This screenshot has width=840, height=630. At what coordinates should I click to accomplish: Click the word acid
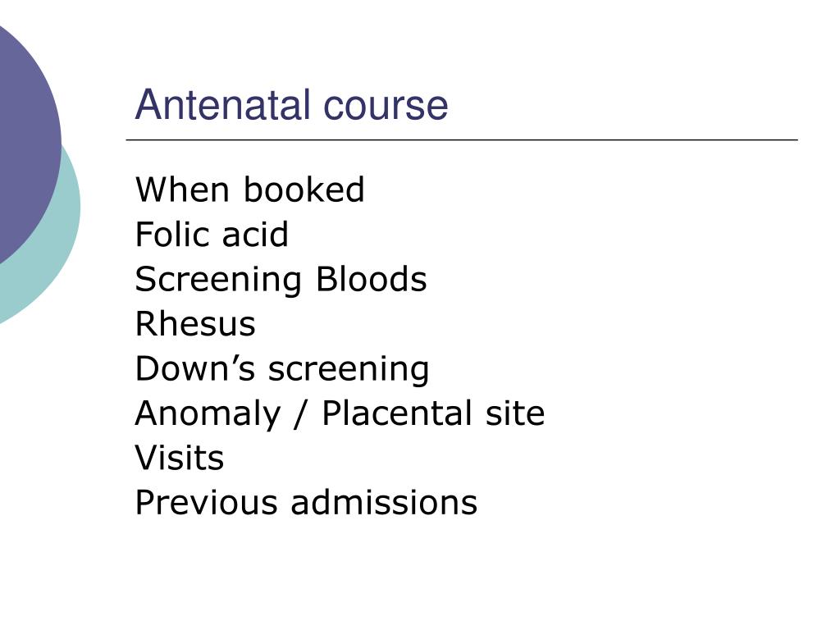pos(255,234)
